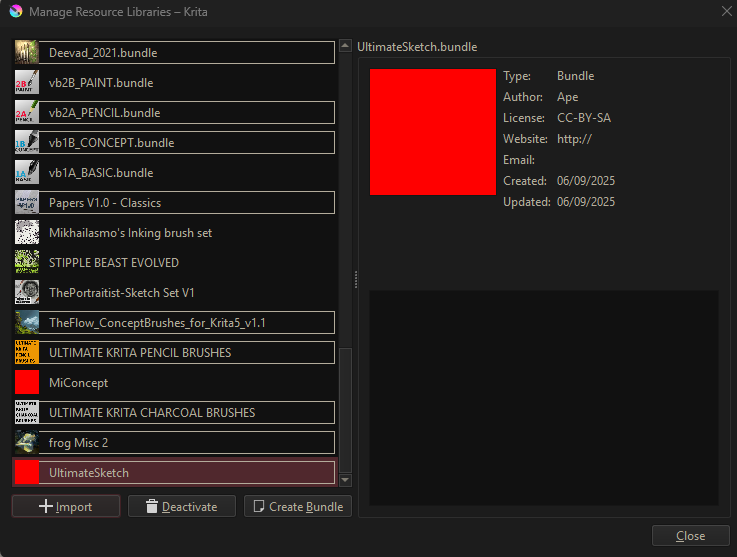Click the list scrollbar down arrow
This screenshot has height=557, width=737.
coord(345,480)
